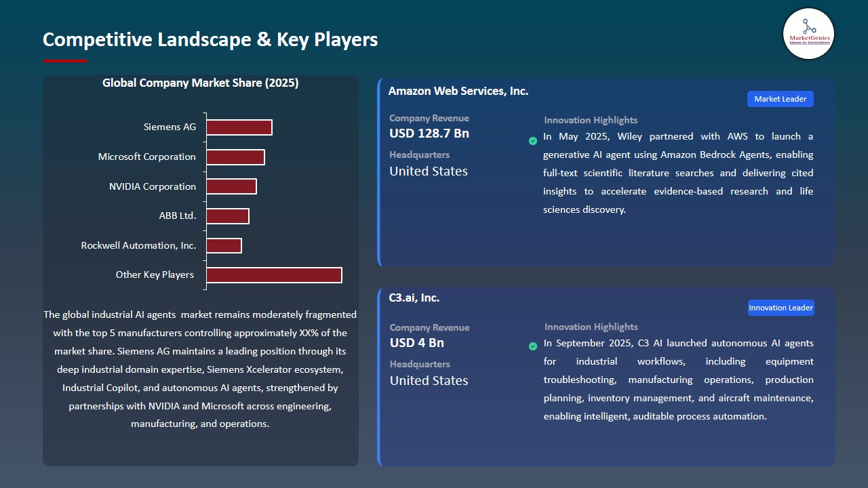868x488 pixels.
Task: Click the paragraph about Wiley partnering with AWS
Action: pos(678,173)
